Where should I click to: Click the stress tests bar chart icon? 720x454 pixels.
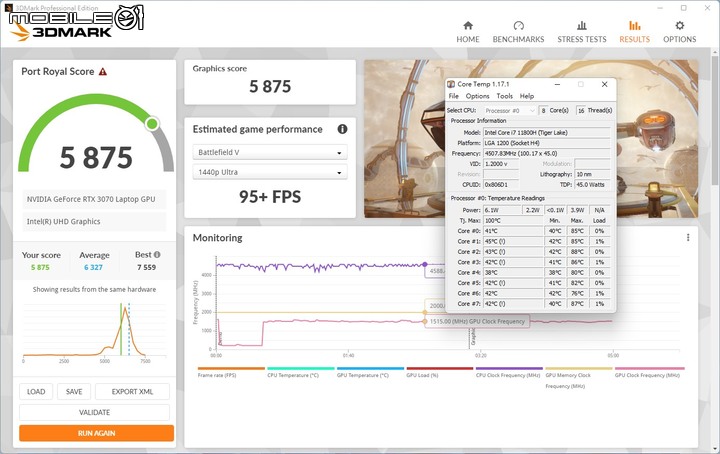point(582,25)
